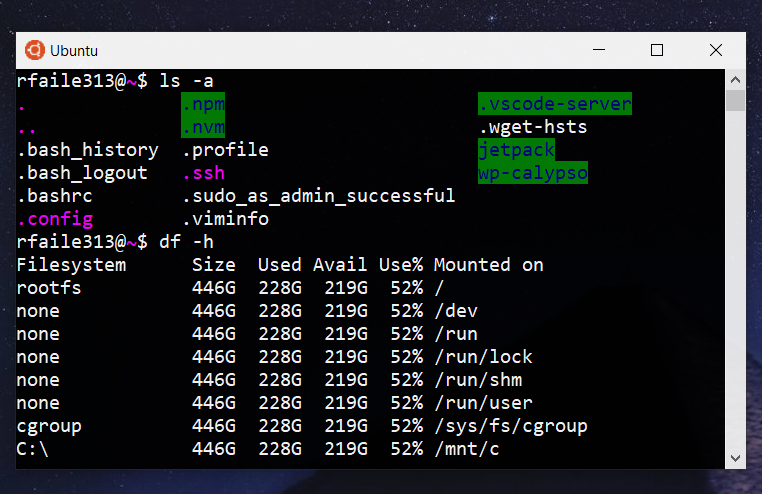
Task: Click the scrollbar down arrow
Action: [735, 458]
